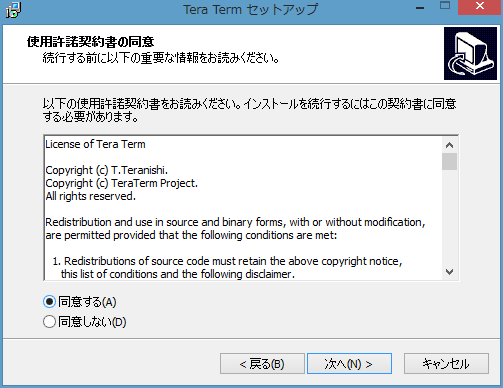Viewport: 503px width, 388px height.
Task: Click the license scrollbar down arrow
Action: [449, 272]
